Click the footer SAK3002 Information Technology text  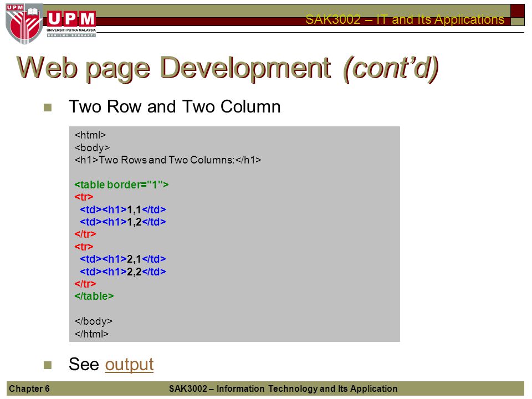[283, 388]
